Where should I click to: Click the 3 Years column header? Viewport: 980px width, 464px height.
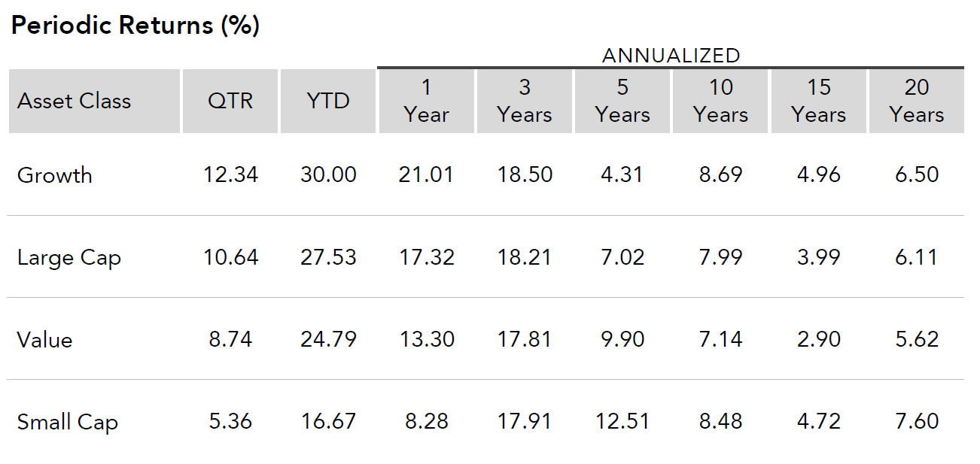(525, 102)
